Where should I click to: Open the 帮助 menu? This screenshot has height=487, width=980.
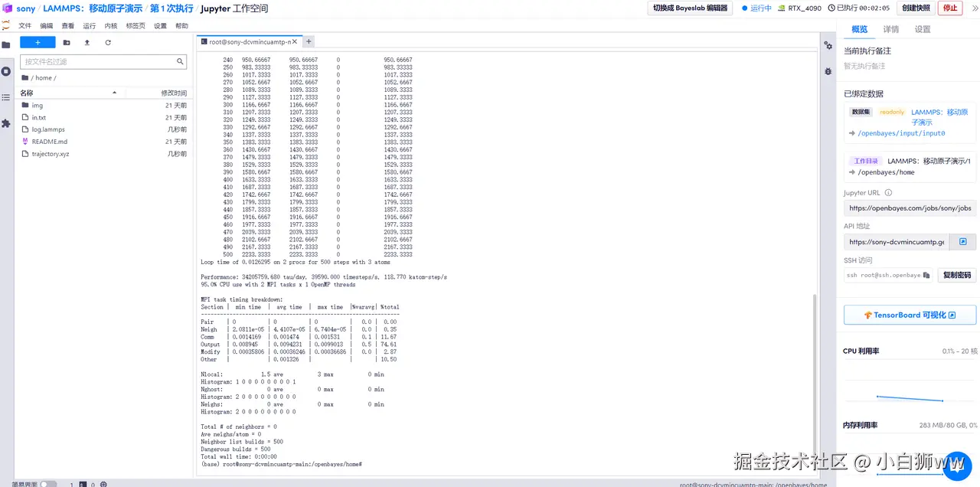(x=181, y=25)
